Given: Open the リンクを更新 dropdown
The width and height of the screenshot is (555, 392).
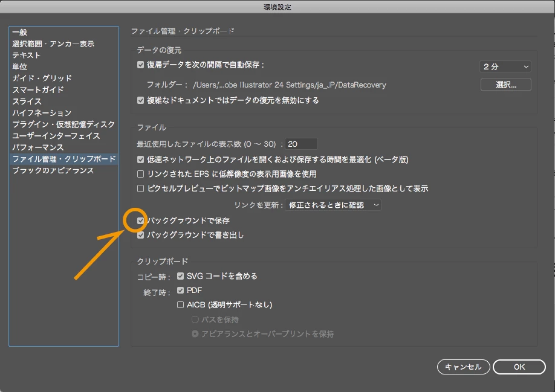Looking at the screenshot, I should (x=333, y=205).
